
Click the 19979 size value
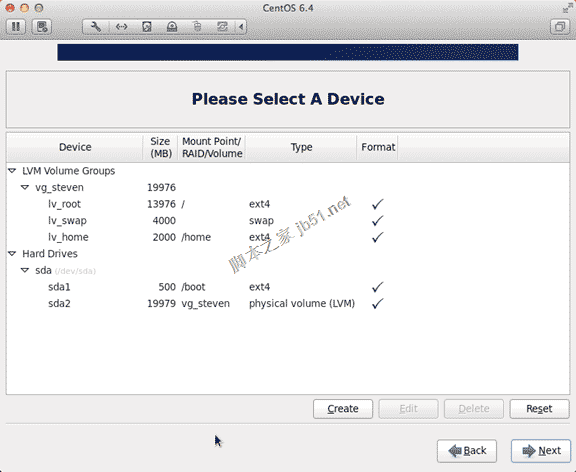point(161,304)
